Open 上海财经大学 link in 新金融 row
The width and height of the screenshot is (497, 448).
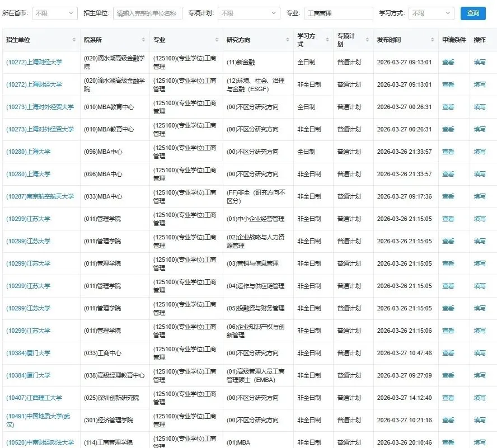click(34, 62)
